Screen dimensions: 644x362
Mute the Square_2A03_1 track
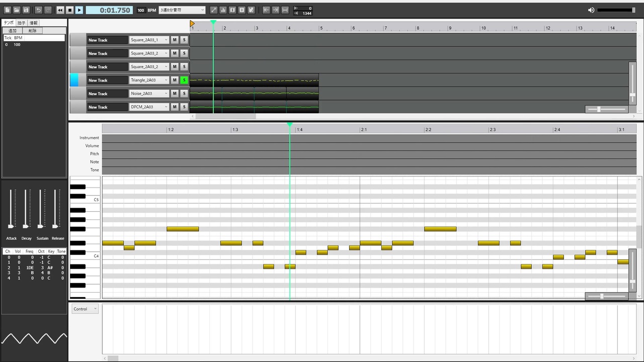click(x=175, y=40)
